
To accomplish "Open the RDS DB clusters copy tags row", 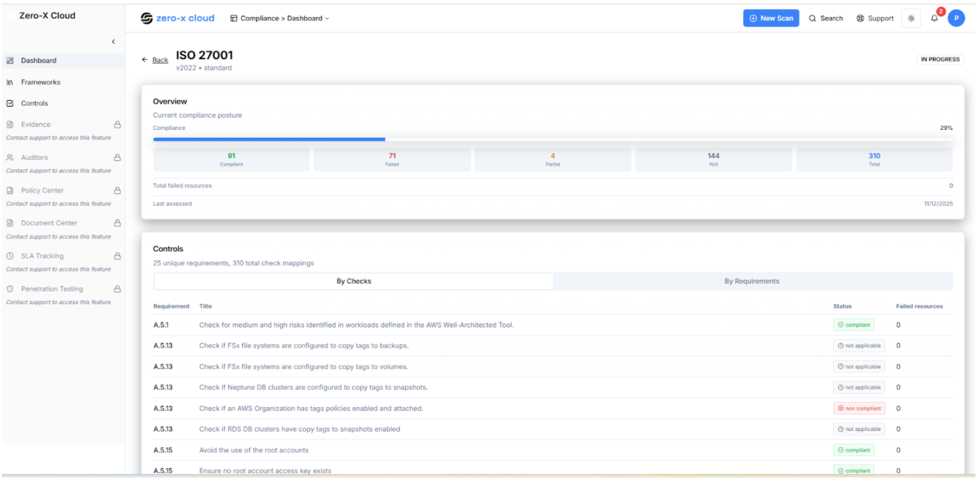I will pos(553,430).
